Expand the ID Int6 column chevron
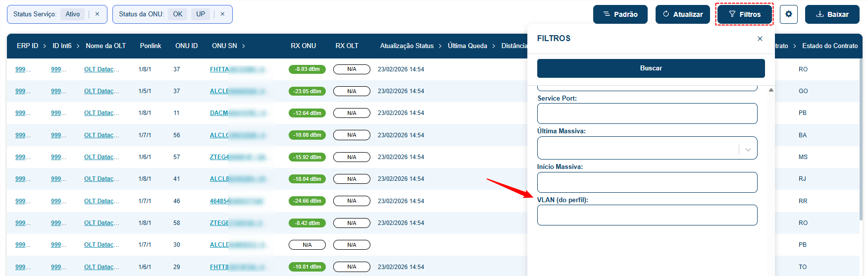Image resolution: width=868 pixels, height=276 pixels. pyautogui.click(x=78, y=46)
